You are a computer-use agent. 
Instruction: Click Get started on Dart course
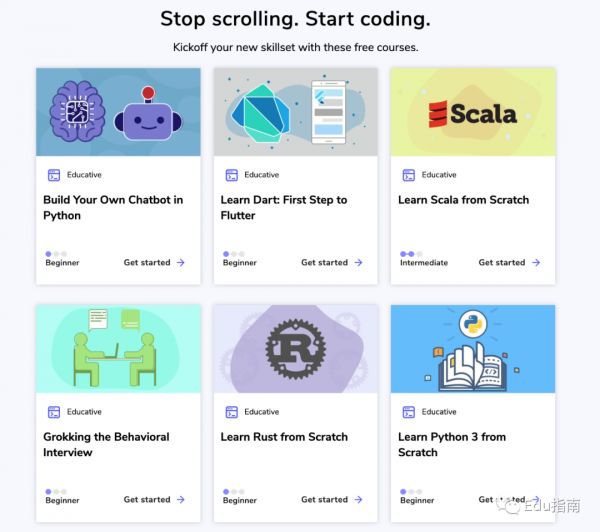coord(324,263)
